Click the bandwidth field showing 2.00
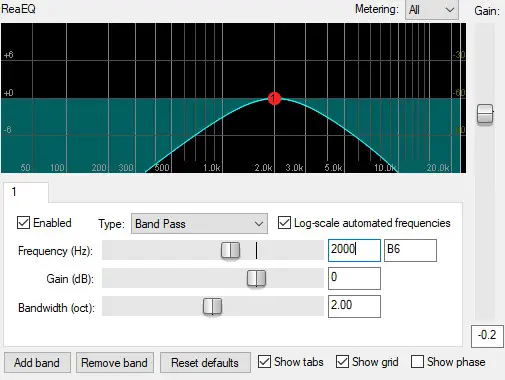This screenshot has width=505, height=380. tap(354, 306)
